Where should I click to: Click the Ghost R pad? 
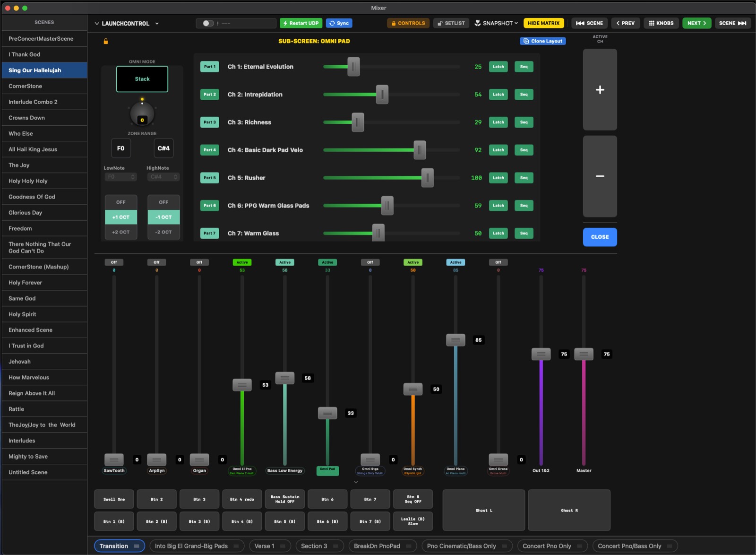569,510
